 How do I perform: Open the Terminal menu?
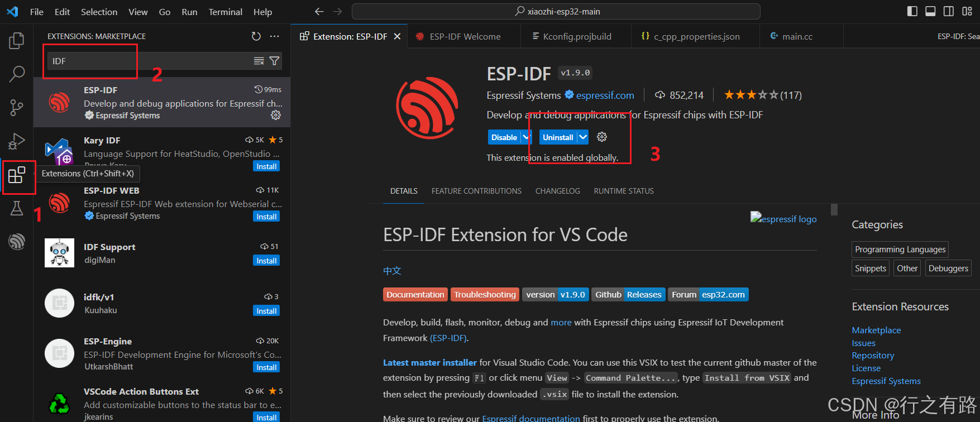click(225, 12)
